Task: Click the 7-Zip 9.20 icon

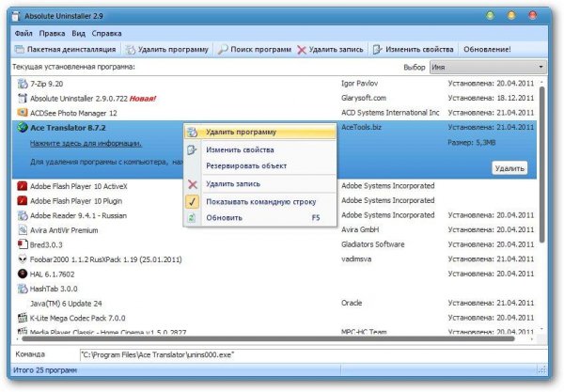Action: [23, 84]
